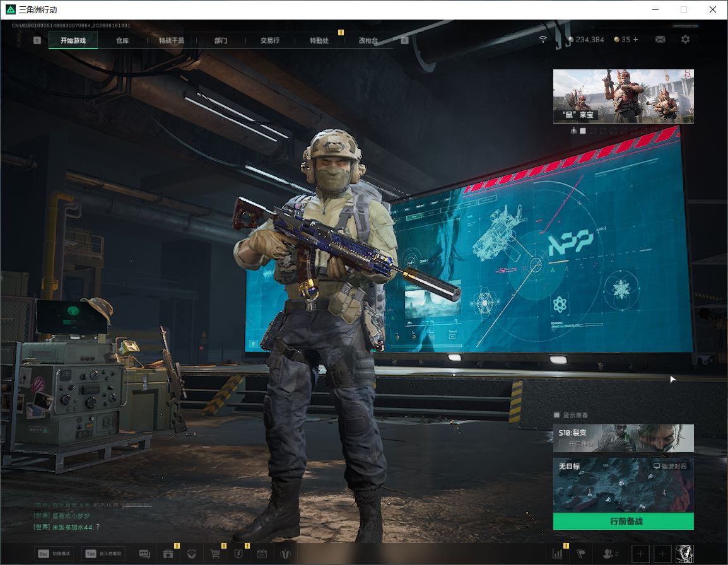728x565 pixels.
Task: Toggle the 开启排位 checkbox
Action: (563, 444)
